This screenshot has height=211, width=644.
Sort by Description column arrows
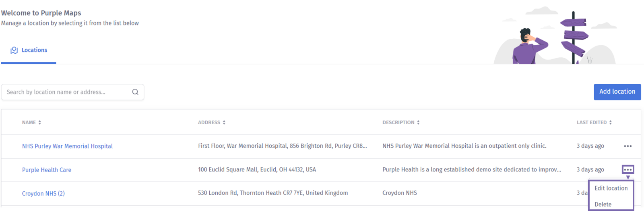coord(418,122)
